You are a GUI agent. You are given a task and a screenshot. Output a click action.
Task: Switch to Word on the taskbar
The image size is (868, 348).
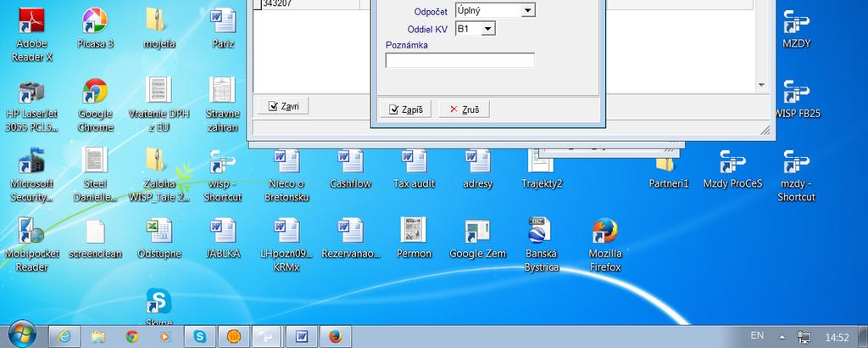[x=301, y=336]
